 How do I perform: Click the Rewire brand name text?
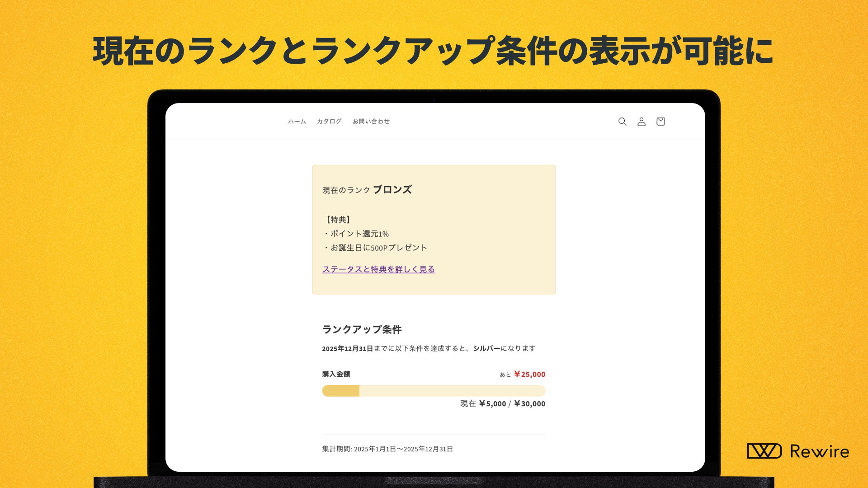819,451
